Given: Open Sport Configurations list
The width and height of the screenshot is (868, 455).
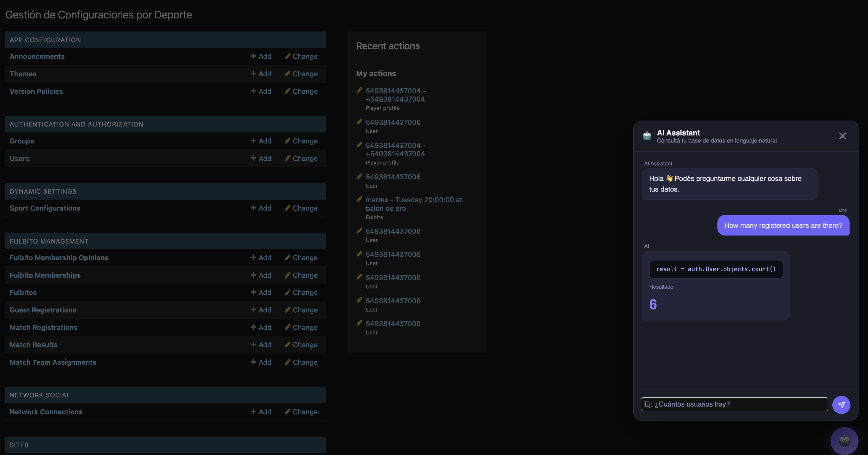Looking at the screenshot, I should click(45, 208).
